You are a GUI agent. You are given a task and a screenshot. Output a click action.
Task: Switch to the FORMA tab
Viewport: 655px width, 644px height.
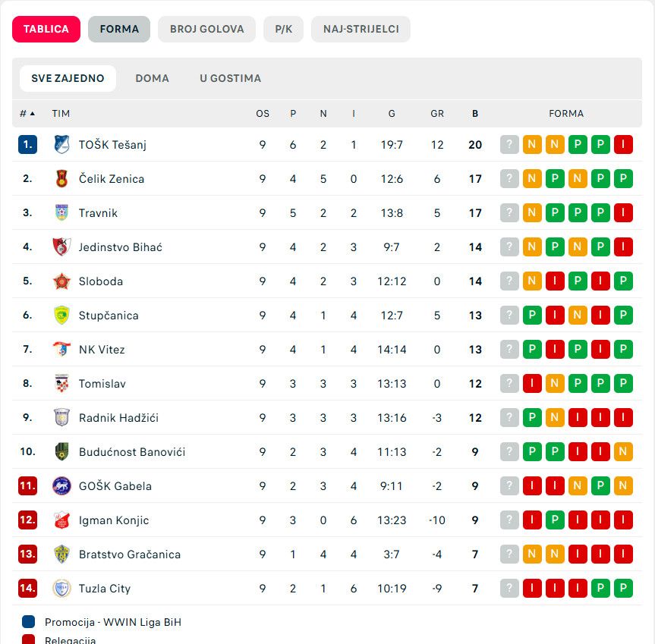pyautogui.click(x=119, y=29)
